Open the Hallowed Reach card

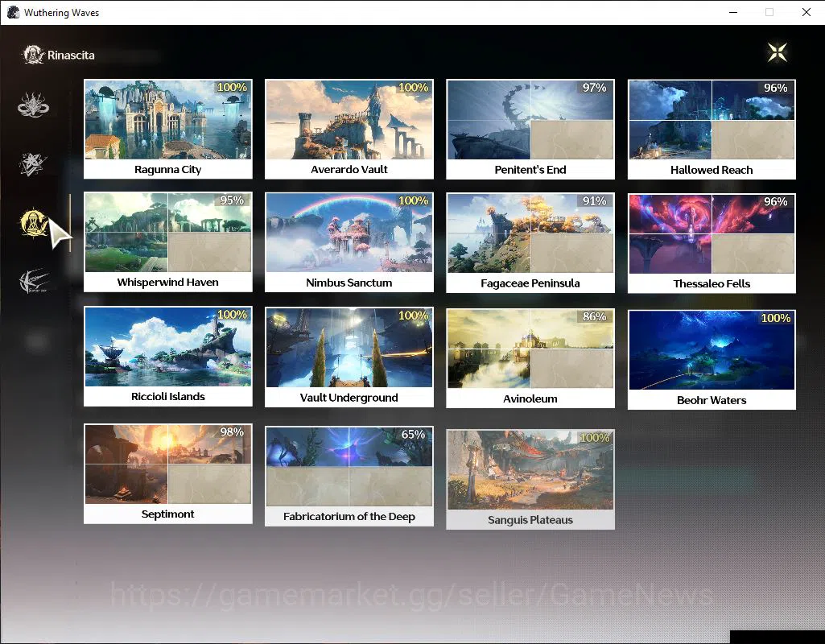click(712, 130)
